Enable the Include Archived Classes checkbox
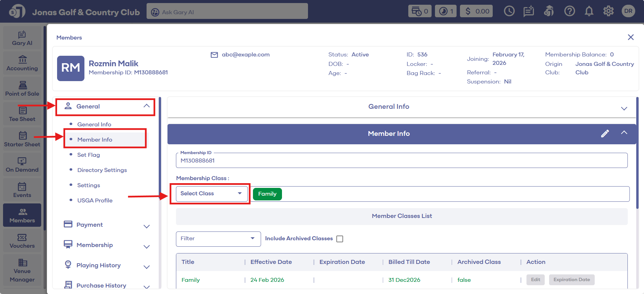The height and width of the screenshot is (294, 644). 340,239
